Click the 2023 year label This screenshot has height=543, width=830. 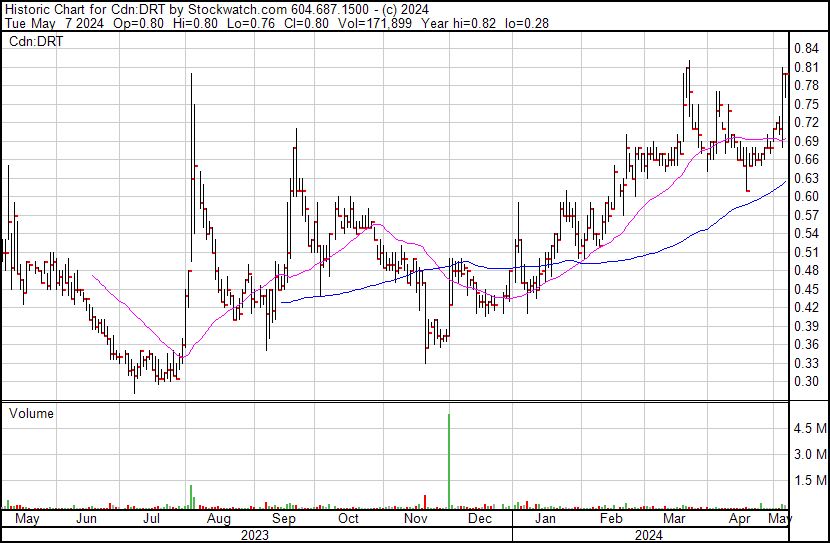tap(256, 535)
